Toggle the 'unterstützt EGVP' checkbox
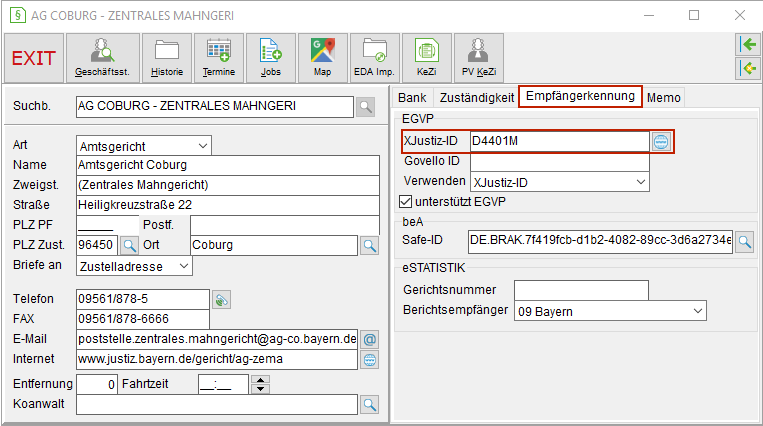The height and width of the screenshot is (426, 763). [x=405, y=202]
